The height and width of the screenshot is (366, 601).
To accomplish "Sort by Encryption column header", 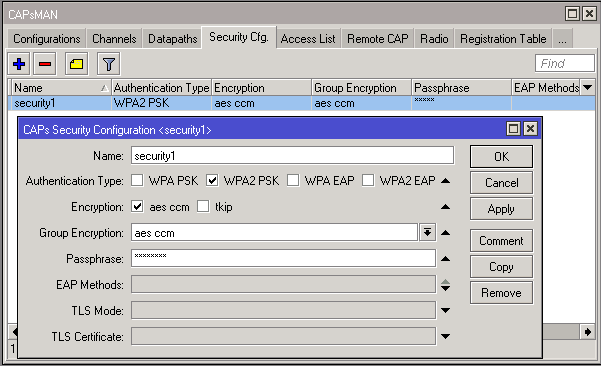I will (x=261, y=88).
